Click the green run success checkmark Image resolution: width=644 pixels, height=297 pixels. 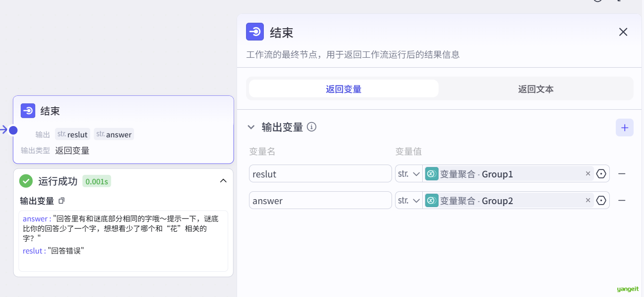pos(26,181)
